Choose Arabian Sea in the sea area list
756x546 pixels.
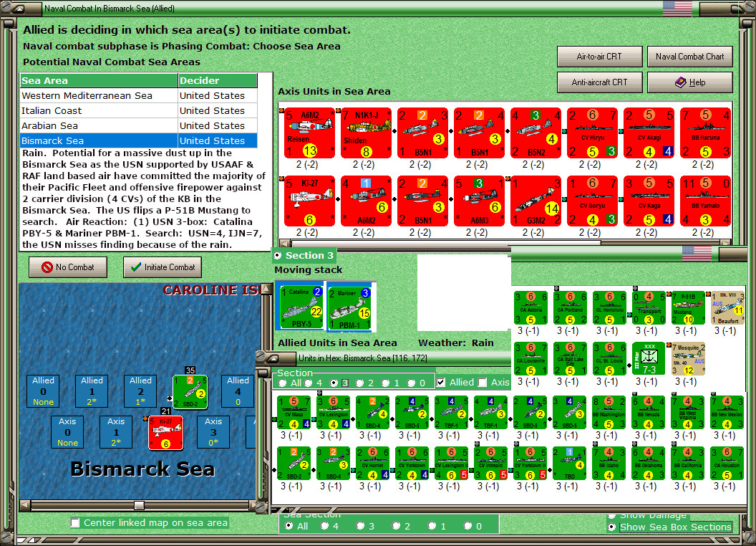pos(139,125)
